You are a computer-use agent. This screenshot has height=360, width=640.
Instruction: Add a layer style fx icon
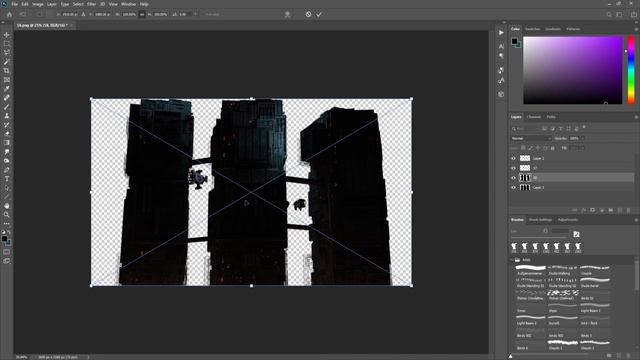(583, 210)
